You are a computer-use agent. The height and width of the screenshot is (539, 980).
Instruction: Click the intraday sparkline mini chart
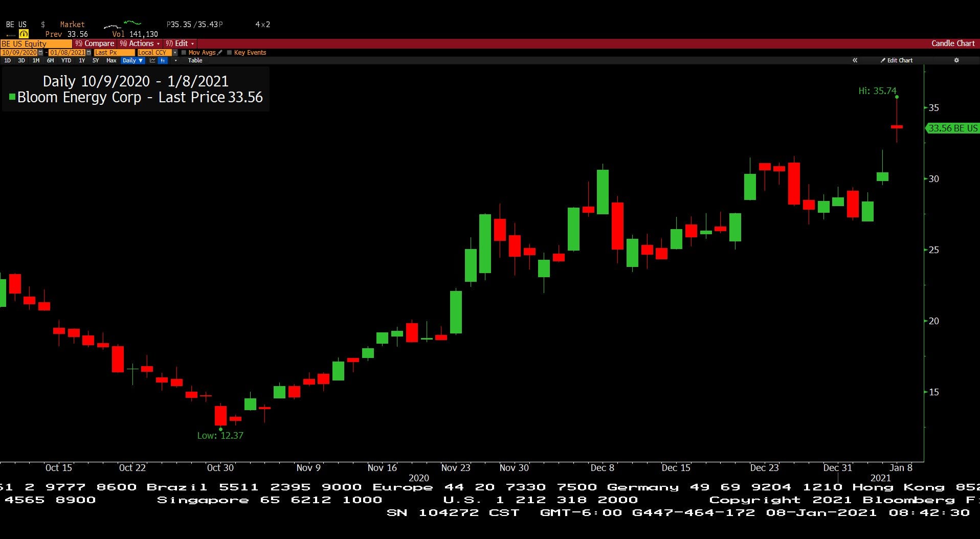pyautogui.click(x=122, y=24)
